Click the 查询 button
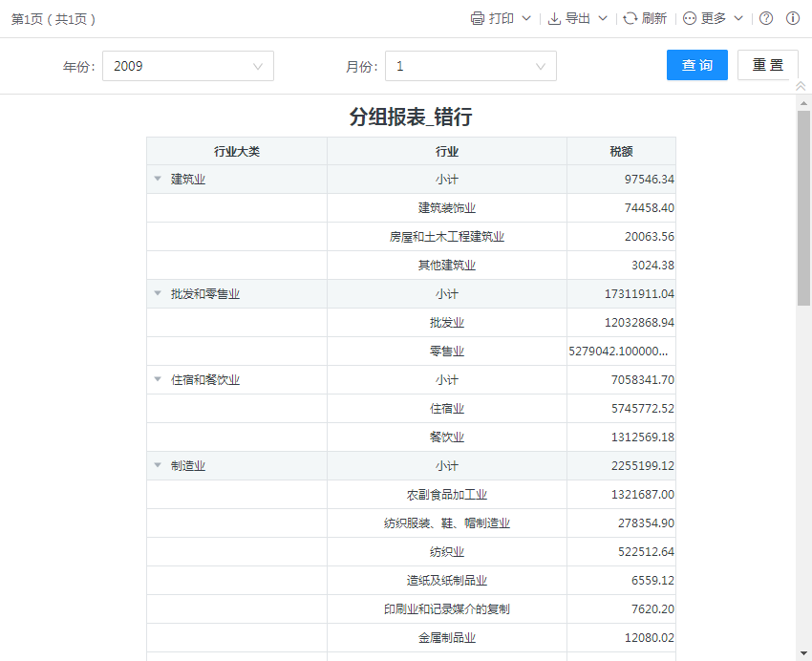Image resolution: width=812 pixels, height=661 pixels. (x=697, y=65)
